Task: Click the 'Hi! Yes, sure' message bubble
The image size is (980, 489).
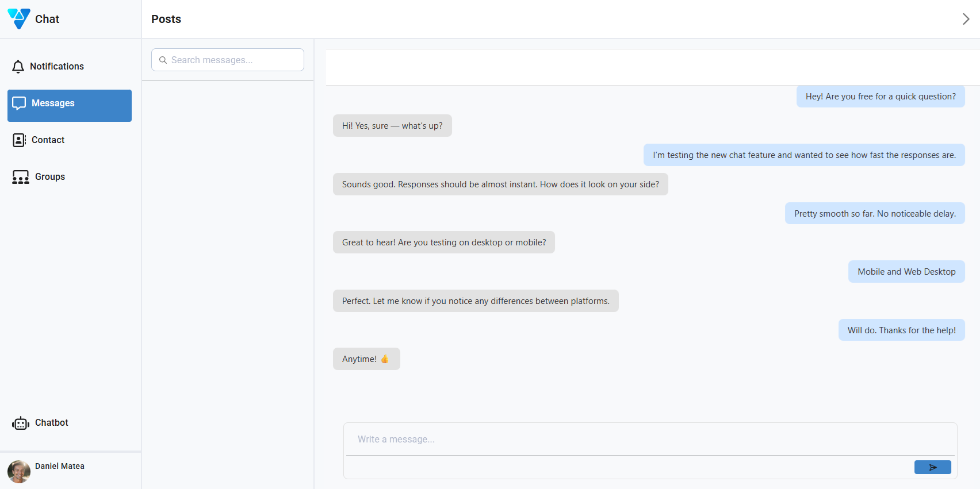Action: (392, 126)
